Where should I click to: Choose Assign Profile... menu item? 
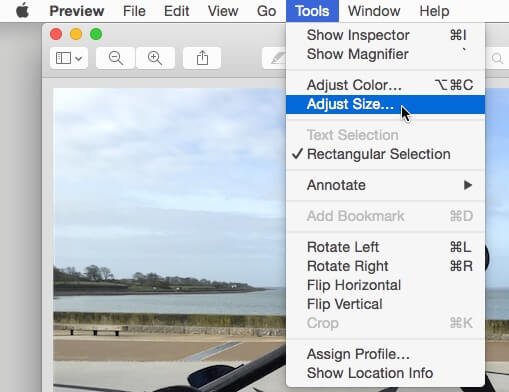point(385,354)
